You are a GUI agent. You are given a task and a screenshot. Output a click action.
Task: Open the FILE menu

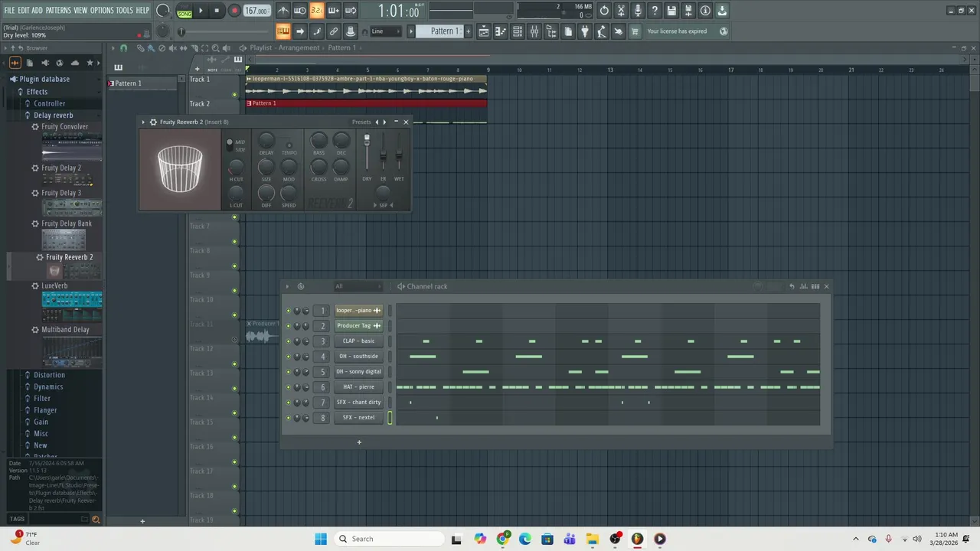click(9, 10)
